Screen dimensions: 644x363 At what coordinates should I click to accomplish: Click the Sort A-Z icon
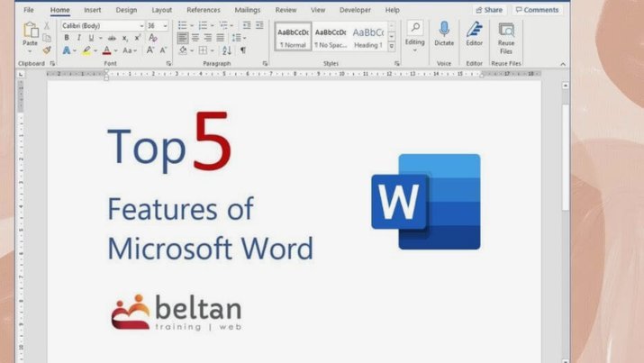(x=227, y=50)
